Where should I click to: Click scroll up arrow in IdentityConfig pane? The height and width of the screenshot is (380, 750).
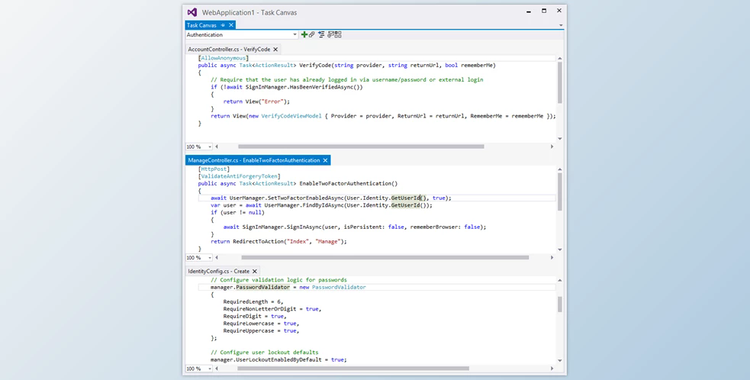[560, 280]
